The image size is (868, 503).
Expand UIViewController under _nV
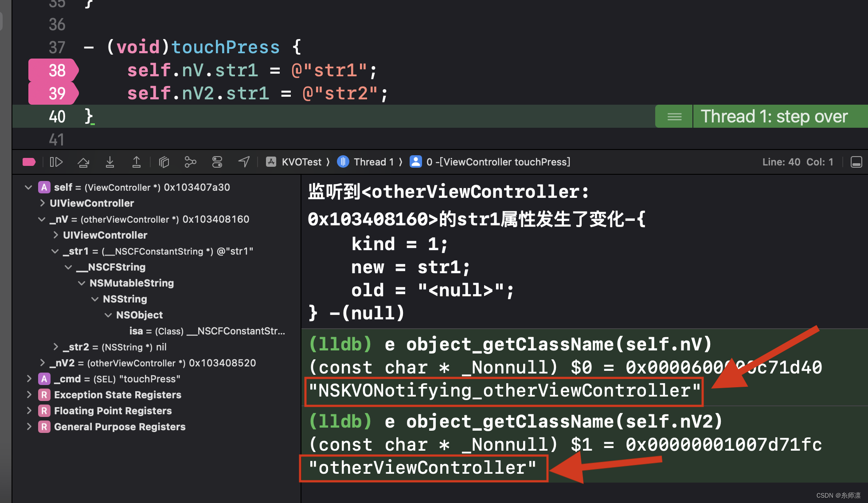(x=55, y=235)
